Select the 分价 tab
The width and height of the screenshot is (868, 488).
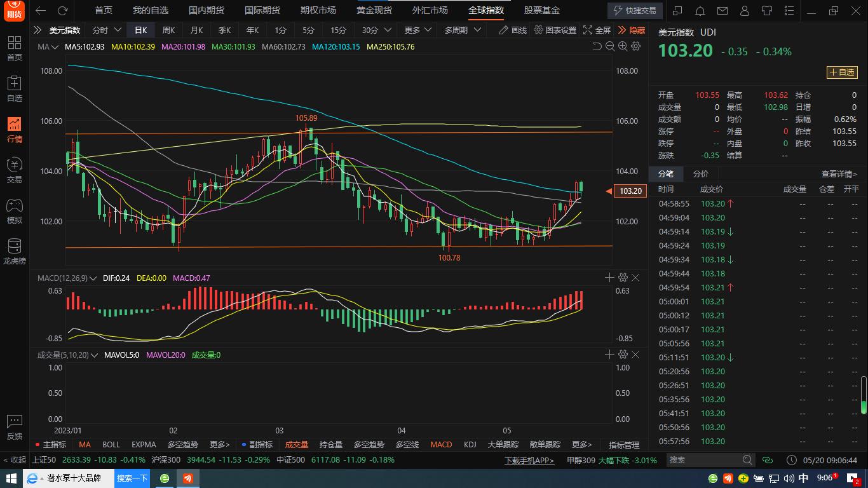coord(700,174)
